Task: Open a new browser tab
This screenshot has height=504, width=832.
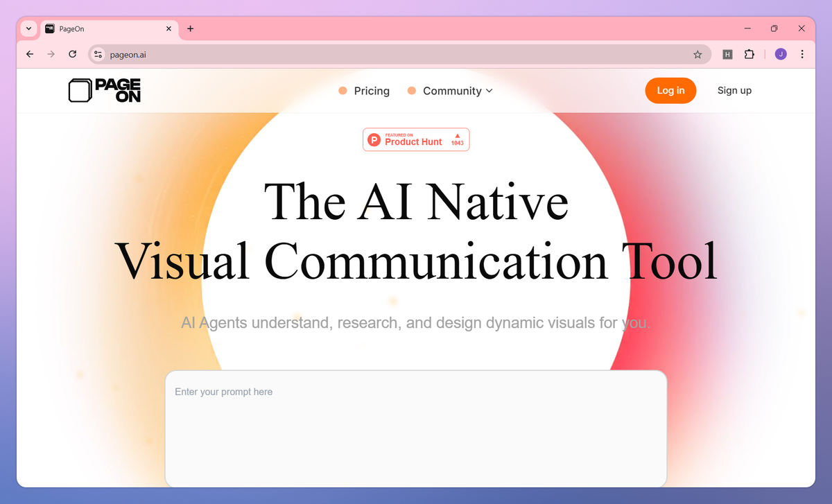Action: (191, 28)
